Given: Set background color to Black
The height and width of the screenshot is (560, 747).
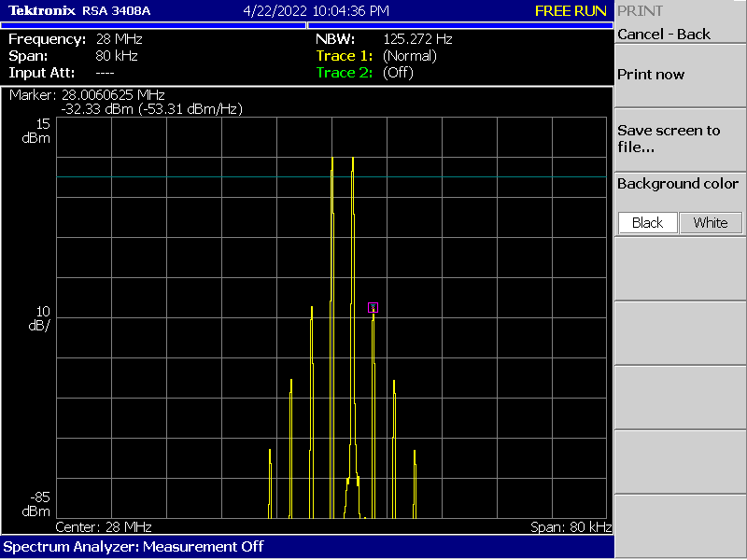Looking at the screenshot, I should pos(647,223).
